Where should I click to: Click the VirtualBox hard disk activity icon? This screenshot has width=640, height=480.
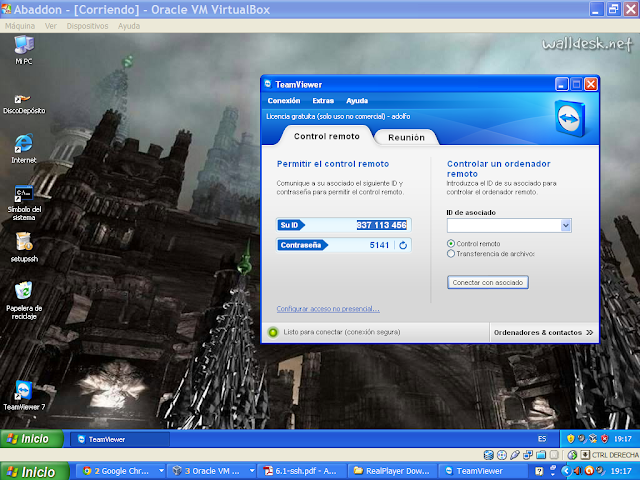pyautogui.click(x=488, y=455)
